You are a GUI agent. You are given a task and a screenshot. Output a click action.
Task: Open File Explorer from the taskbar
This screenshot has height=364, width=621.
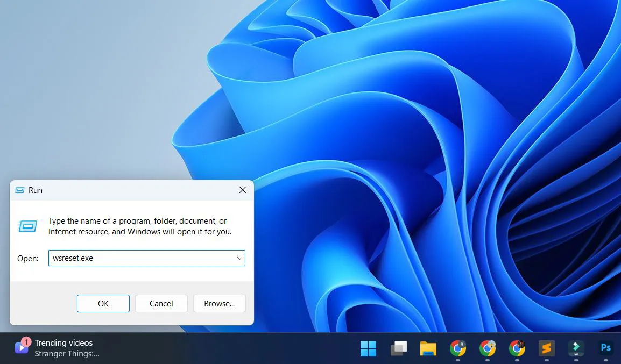click(x=428, y=349)
